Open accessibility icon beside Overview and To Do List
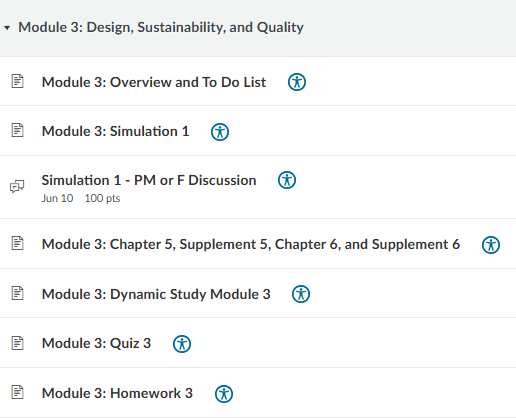 pyautogui.click(x=297, y=82)
